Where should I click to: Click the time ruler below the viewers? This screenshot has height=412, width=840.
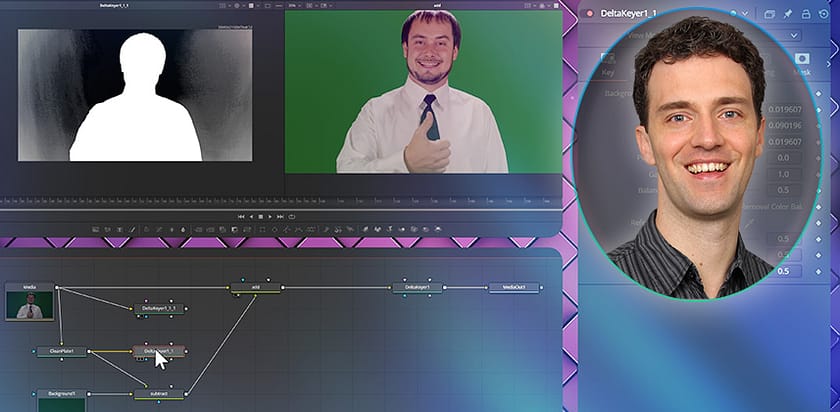[280, 202]
